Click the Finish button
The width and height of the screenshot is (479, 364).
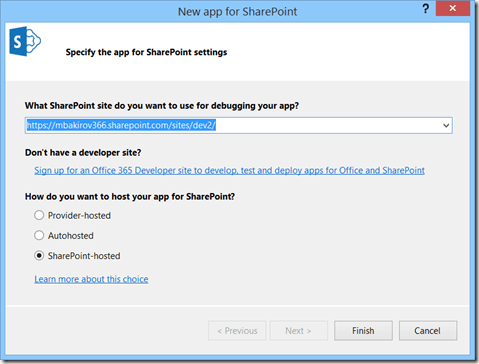click(x=363, y=331)
